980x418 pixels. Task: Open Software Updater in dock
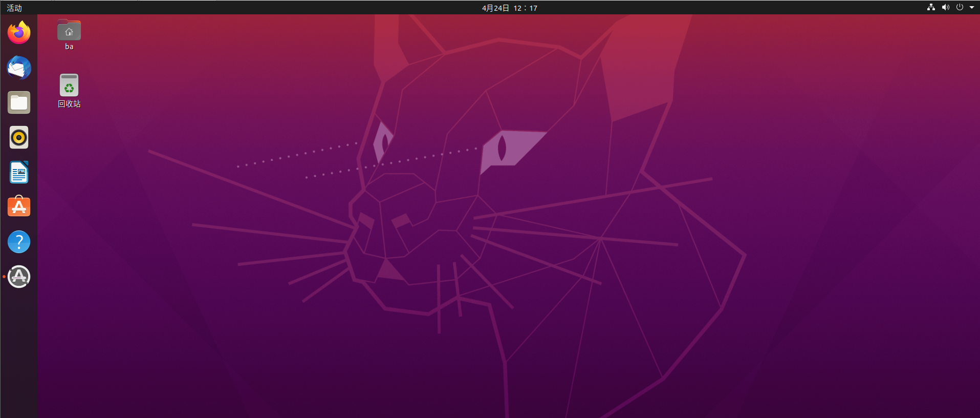point(19,277)
